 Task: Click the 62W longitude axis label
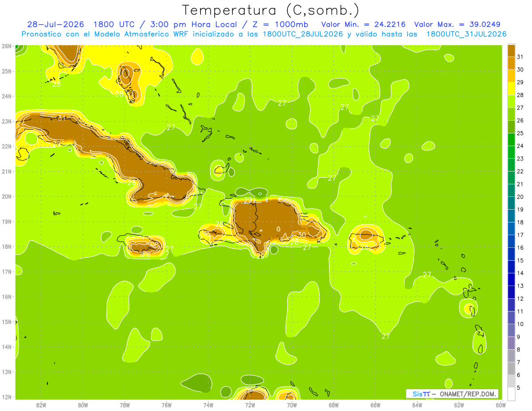[459, 405]
